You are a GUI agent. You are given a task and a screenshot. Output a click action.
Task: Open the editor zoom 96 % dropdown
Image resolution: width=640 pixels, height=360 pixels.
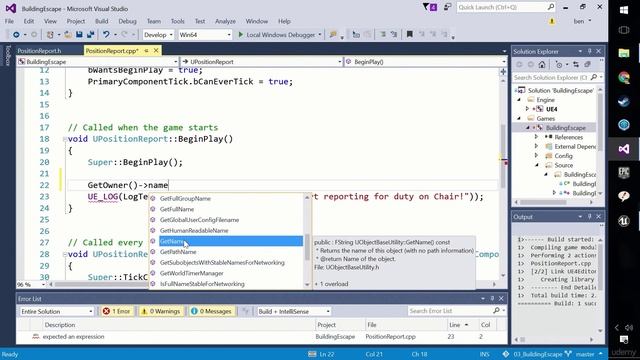point(31,284)
